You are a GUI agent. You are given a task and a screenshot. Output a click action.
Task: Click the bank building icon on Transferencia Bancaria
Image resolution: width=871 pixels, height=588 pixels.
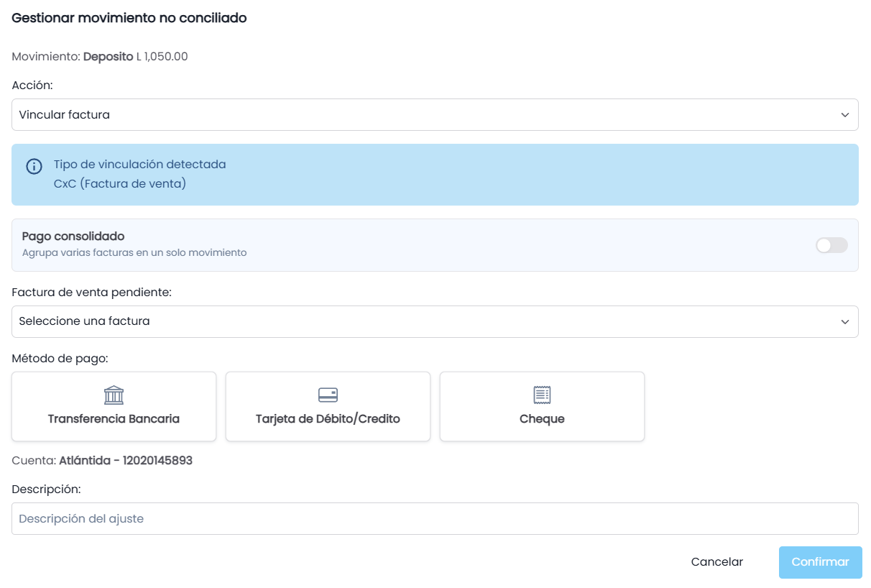(114, 395)
